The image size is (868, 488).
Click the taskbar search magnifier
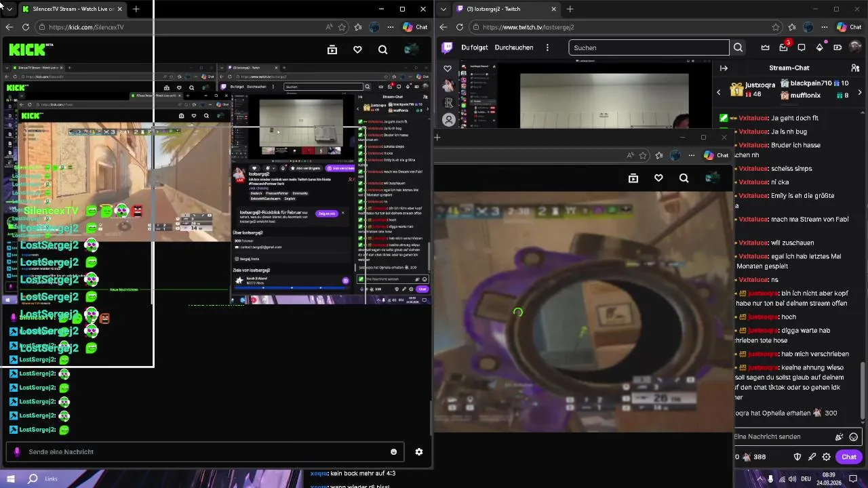(x=33, y=479)
